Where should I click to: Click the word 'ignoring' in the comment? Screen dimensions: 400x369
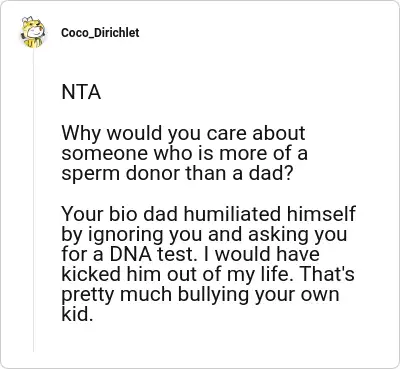(127, 235)
